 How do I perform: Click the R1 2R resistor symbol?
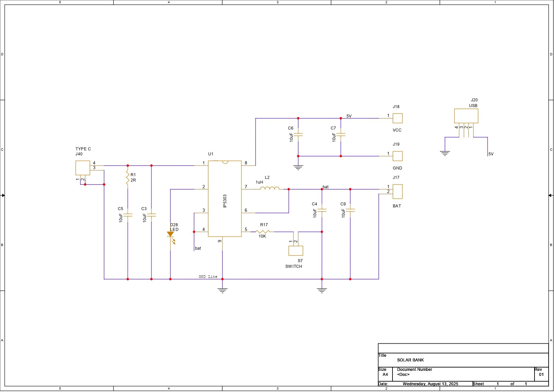point(128,177)
